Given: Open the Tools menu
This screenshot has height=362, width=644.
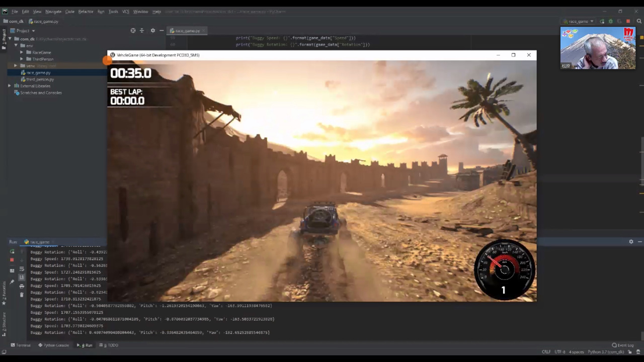Looking at the screenshot, I should 113,12.
